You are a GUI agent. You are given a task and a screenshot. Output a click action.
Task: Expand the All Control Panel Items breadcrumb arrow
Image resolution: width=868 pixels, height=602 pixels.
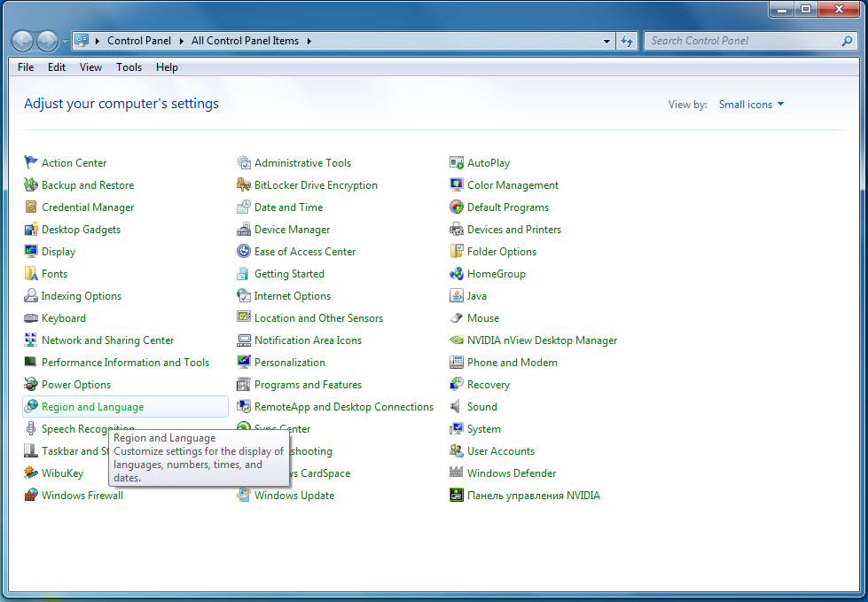(x=309, y=41)
